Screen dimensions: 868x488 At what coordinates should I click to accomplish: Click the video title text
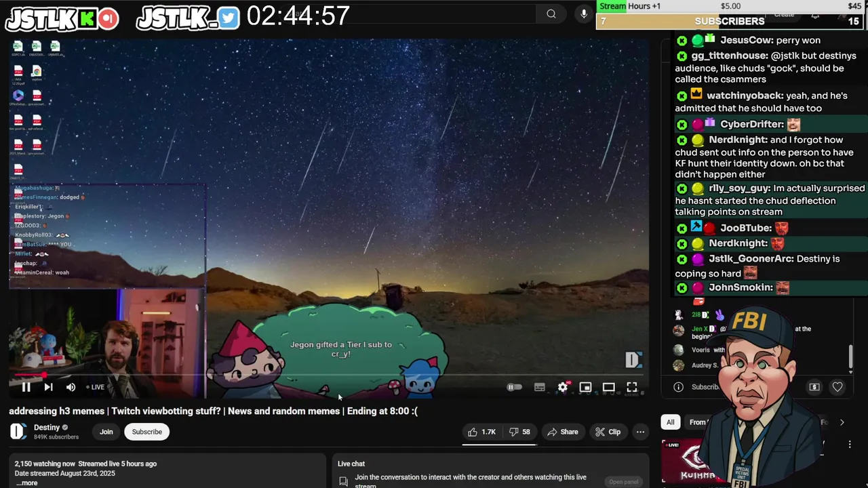tap(213, 411)
